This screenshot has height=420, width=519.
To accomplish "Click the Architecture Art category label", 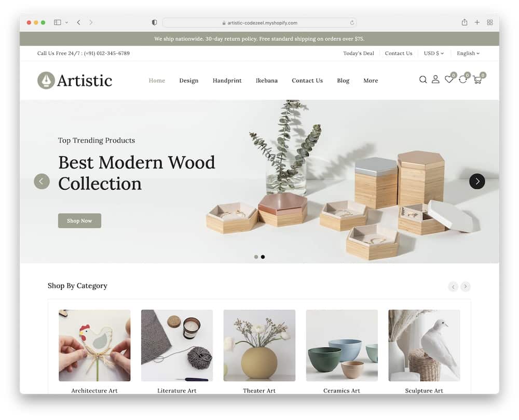I will (x=94, y=390).
